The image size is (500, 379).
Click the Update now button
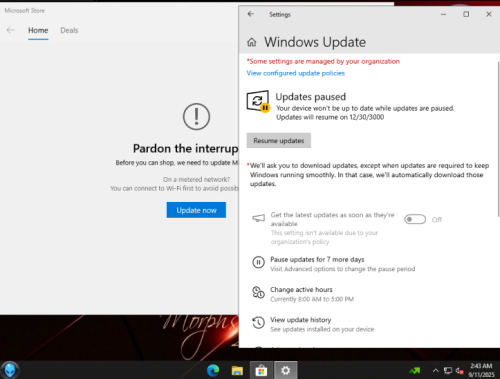(x=196, y=210)
